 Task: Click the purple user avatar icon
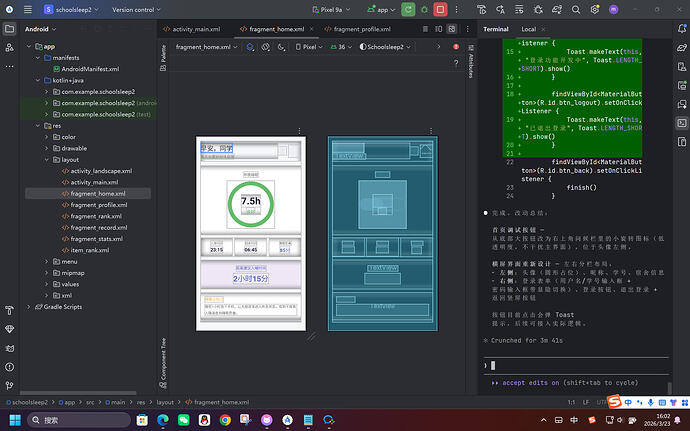[613, 9]
